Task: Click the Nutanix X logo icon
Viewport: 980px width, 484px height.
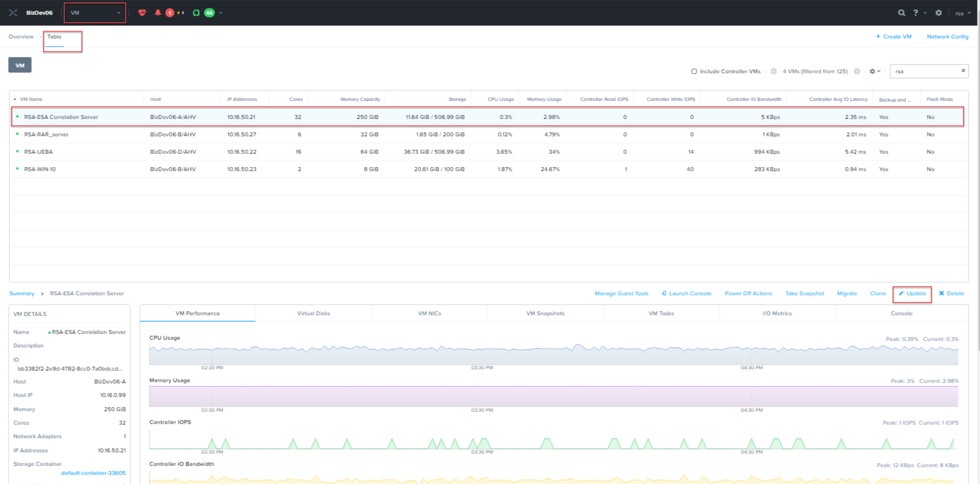Action: (13, 13)
